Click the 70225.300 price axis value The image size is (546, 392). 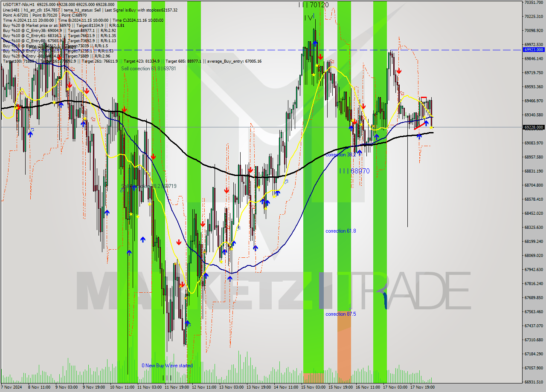tap(534, 16)
